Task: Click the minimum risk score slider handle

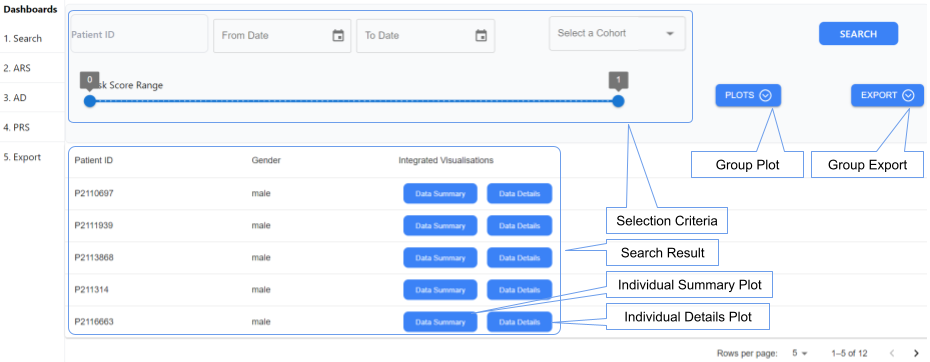Action: pos(90,101)
